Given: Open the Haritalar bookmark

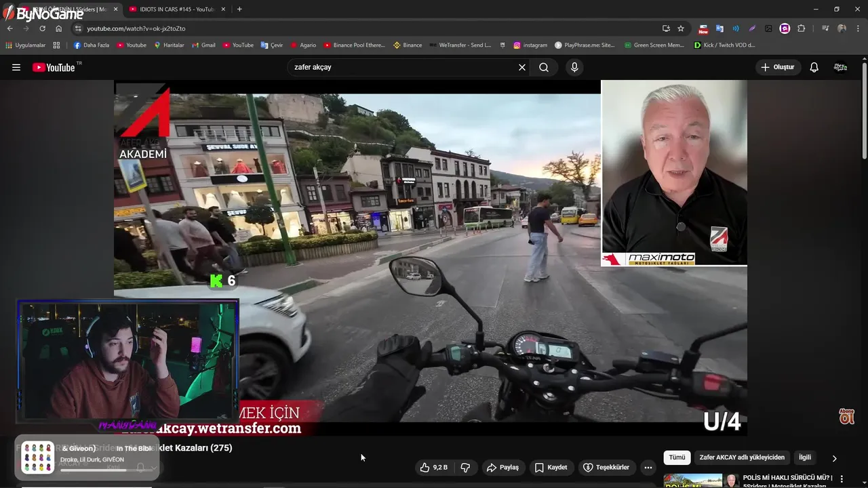Looking at the screenshot, I should point(169,45).
